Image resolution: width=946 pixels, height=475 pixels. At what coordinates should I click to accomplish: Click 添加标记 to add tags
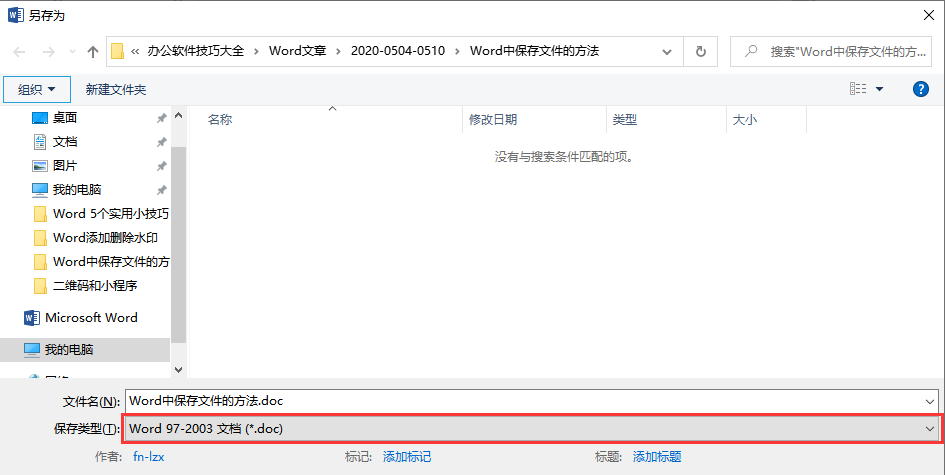tap(407, 457)
